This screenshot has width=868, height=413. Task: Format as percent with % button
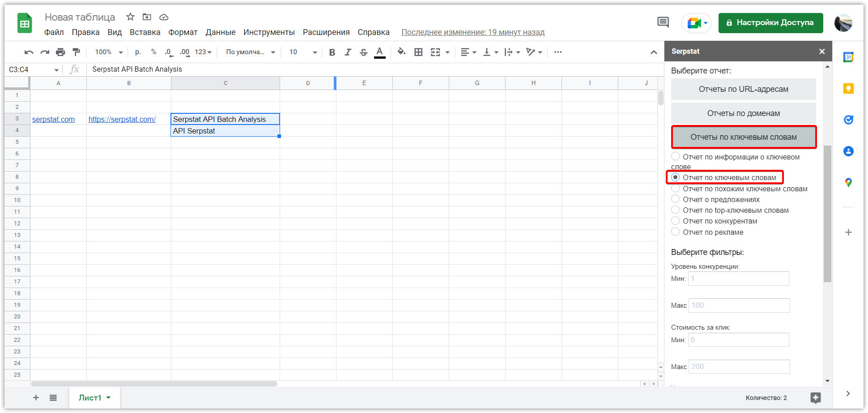(153, 52)
